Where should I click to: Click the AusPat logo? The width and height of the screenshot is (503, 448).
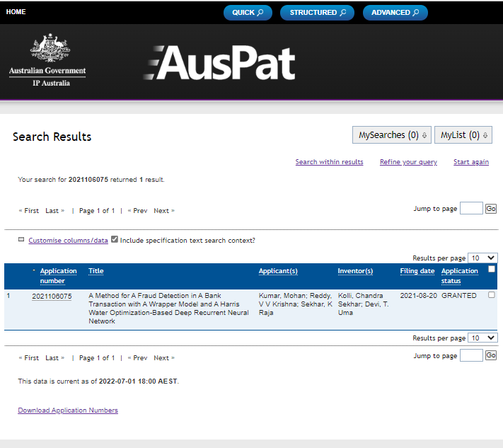pos(219,62)
